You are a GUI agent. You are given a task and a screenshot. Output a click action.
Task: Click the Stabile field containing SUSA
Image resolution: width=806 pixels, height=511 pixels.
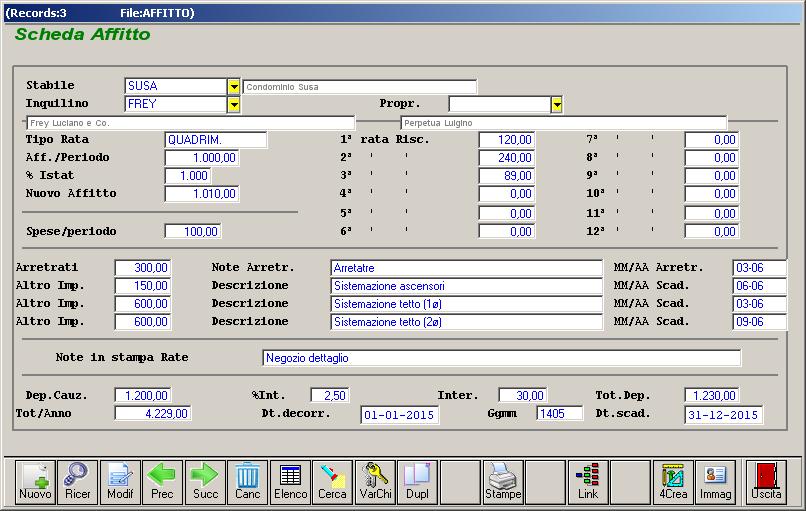click(x=176, y=86)
